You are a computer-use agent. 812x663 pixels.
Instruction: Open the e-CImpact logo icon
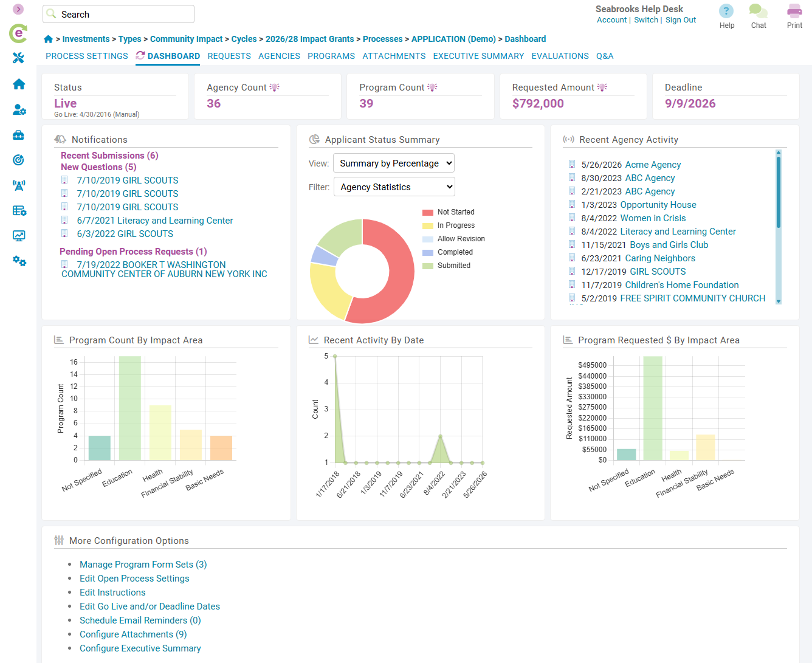18,33
